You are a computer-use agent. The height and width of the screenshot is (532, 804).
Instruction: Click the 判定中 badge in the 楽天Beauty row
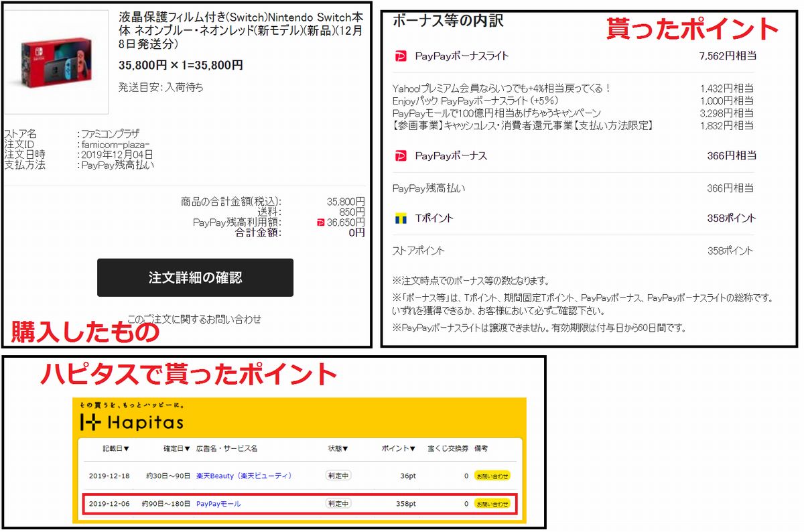(x=338, y=476)
